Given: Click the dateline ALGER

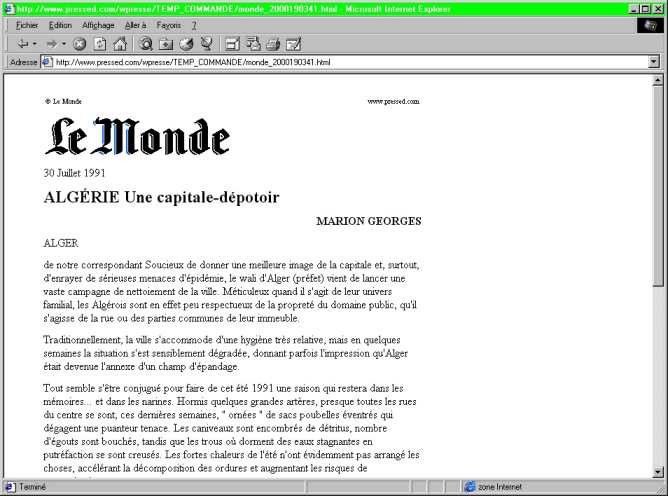Looking at the screenshot, I should click(61, 243).
